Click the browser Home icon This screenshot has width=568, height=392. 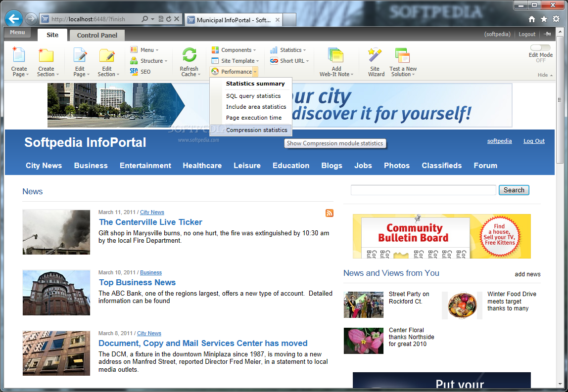[x=532, y=19]
